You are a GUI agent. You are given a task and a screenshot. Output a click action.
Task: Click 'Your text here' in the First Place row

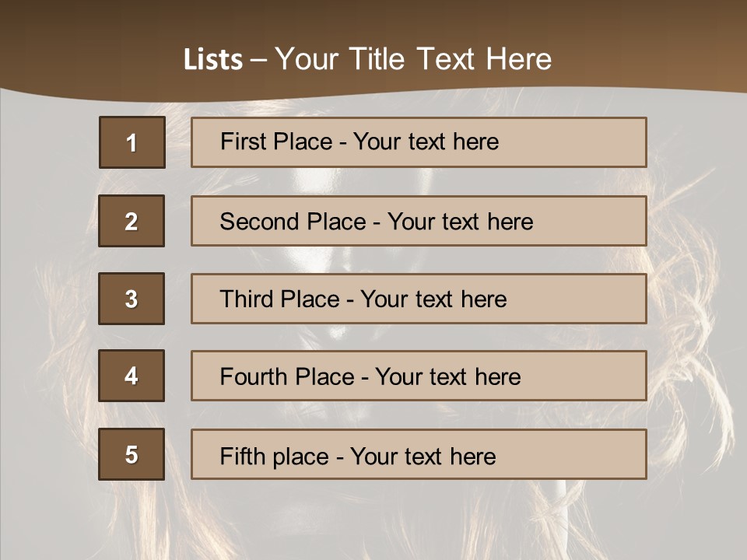click(426, 142)
